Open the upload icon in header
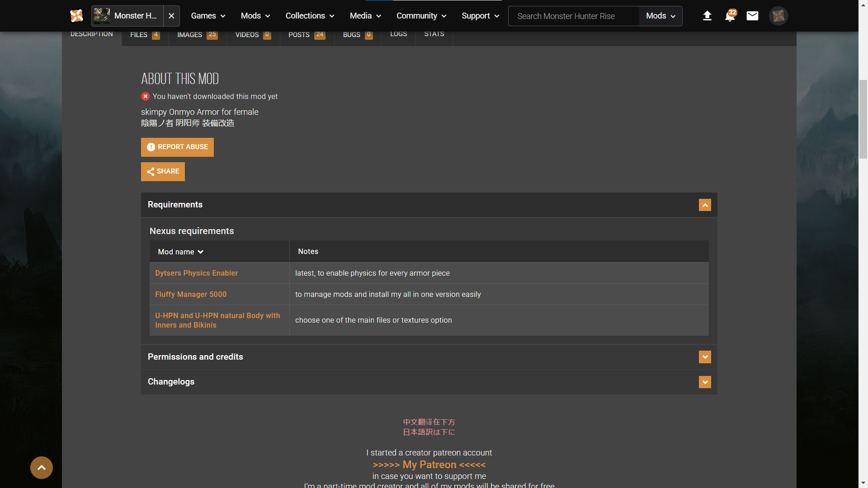The height and width of the screenshot is (488, 868). click(x=707, y=16)
